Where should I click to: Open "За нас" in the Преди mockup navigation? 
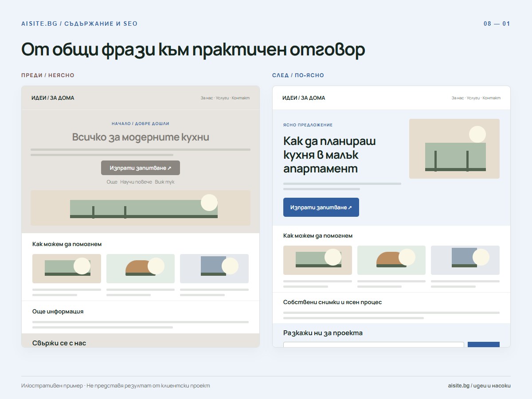click(207, 98)
